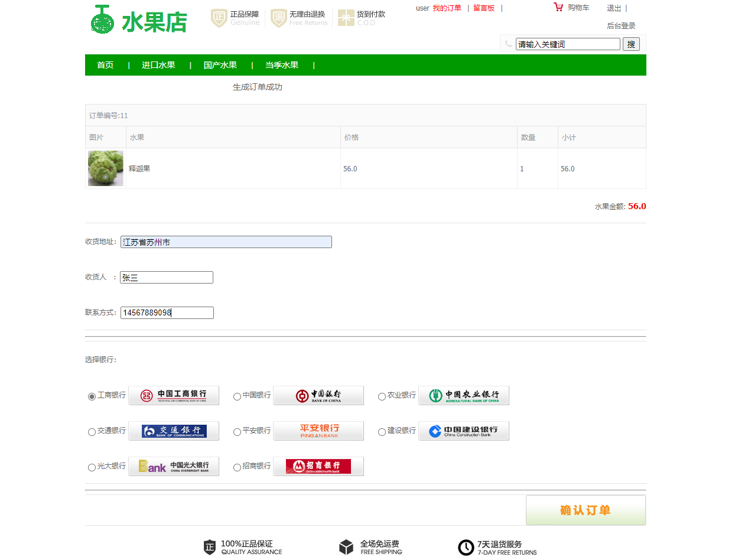Click the 货到付款 C.O.D gift icon
The width and height of the screenshot is (748, 560).
pyautogui.click(x=346, y=18)
